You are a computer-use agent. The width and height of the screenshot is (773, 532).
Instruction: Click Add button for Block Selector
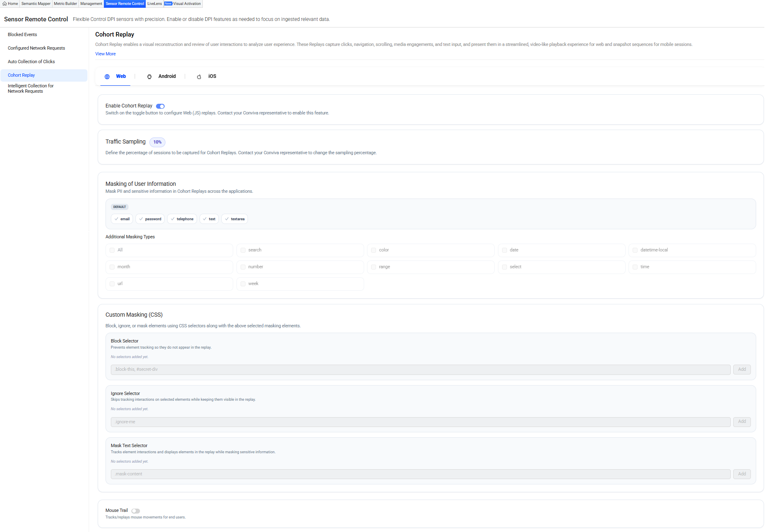[x=741, y=370]
